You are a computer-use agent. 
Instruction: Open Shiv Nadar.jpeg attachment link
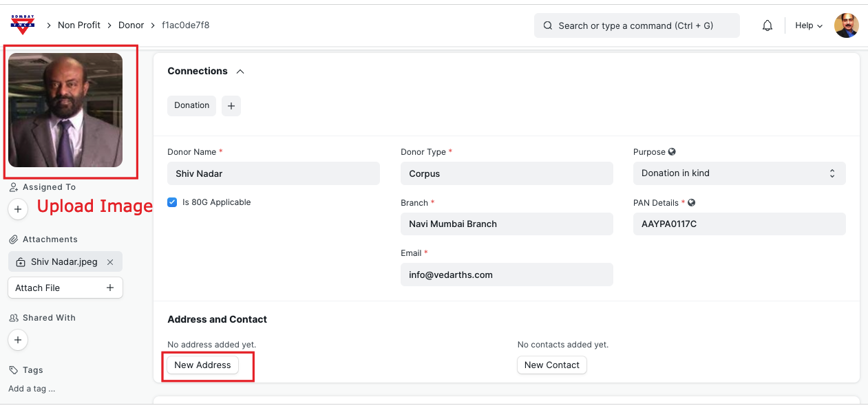click(x=64, y=262)
